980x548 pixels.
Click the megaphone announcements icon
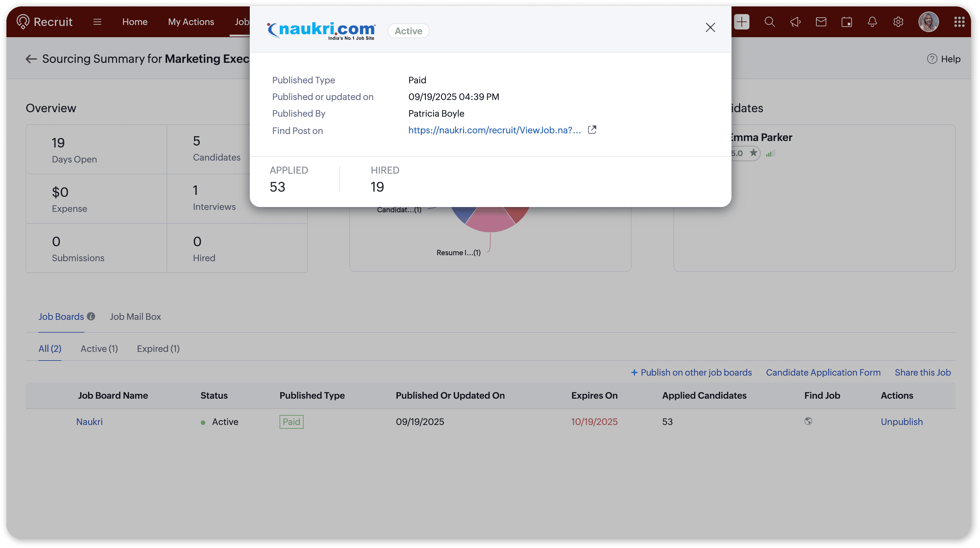795,22
